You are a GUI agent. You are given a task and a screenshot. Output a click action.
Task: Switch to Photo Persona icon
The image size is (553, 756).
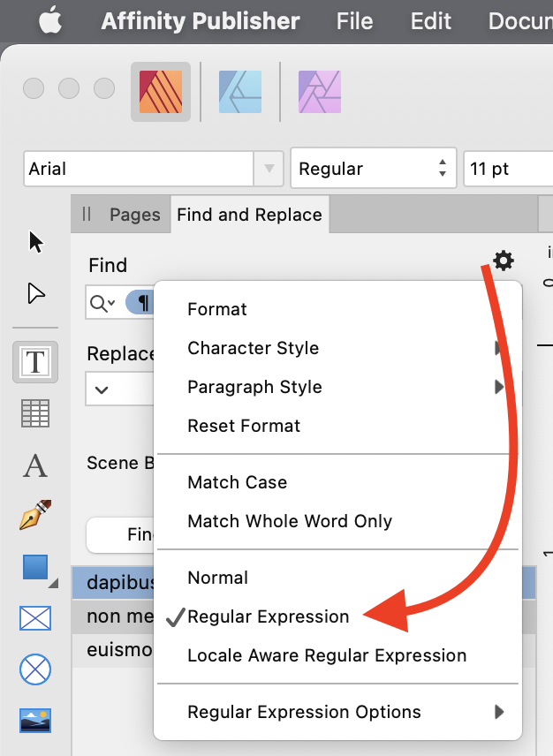319,92
